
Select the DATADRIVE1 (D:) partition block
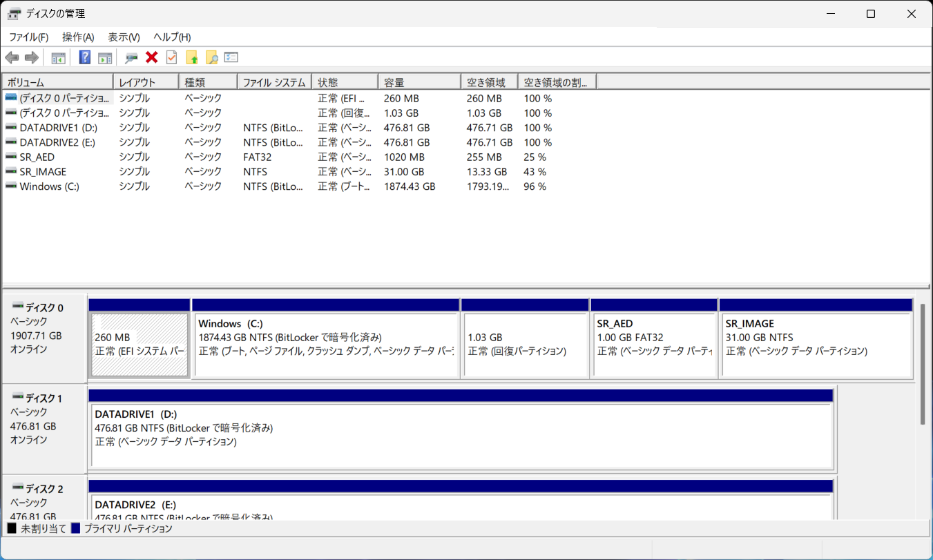tap(461, 435)
